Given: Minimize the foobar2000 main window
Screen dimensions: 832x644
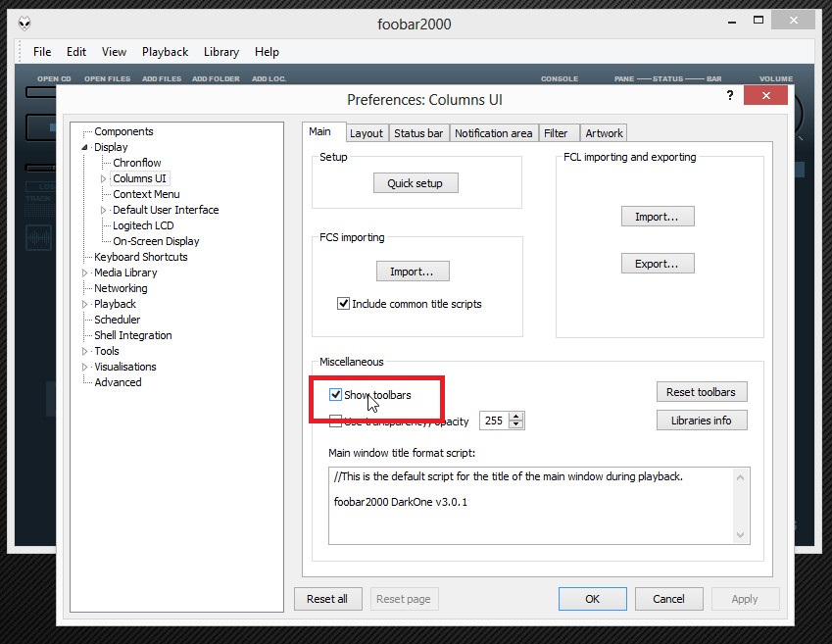Looking at the screenshot, I should click(732, 22).
